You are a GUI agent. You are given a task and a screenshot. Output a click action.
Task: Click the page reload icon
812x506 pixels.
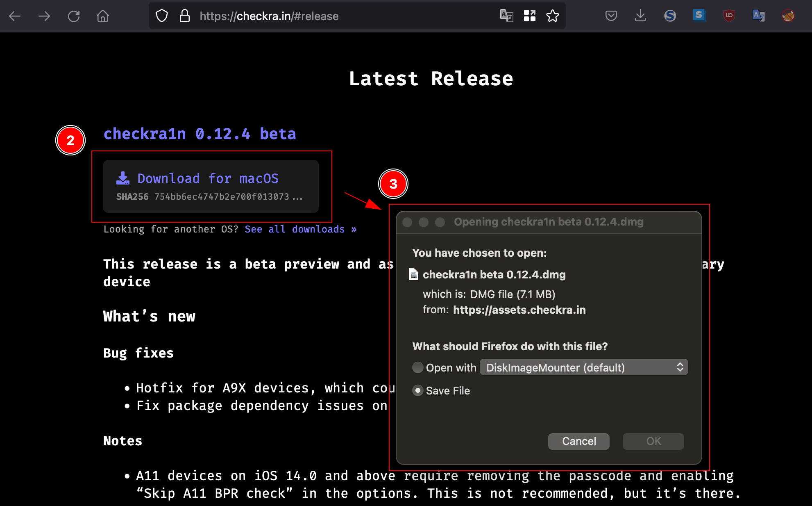(x=74, y=16)
